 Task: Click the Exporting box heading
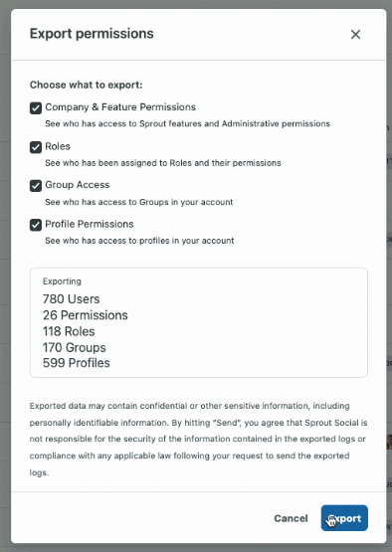click(x=62, y=281)
